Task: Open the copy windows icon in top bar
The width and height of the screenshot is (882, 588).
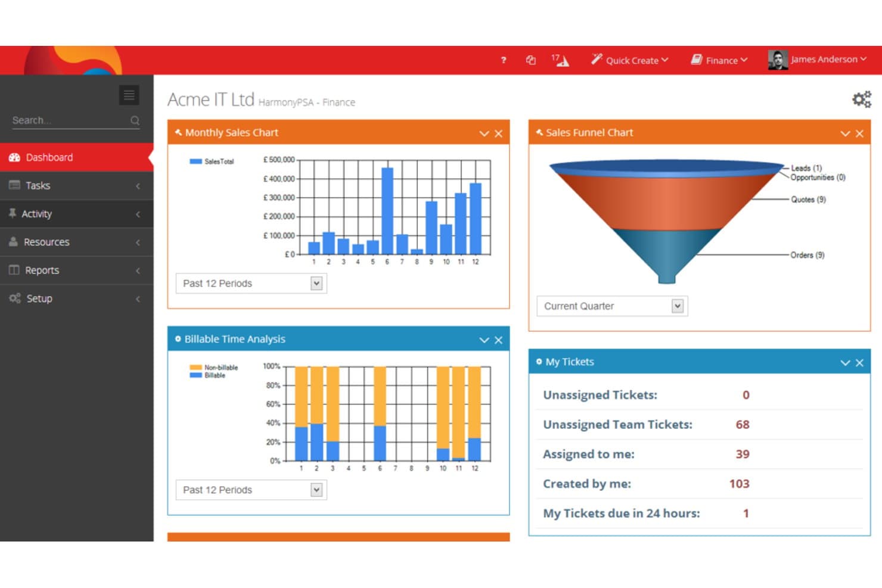Action: point(530,60)
